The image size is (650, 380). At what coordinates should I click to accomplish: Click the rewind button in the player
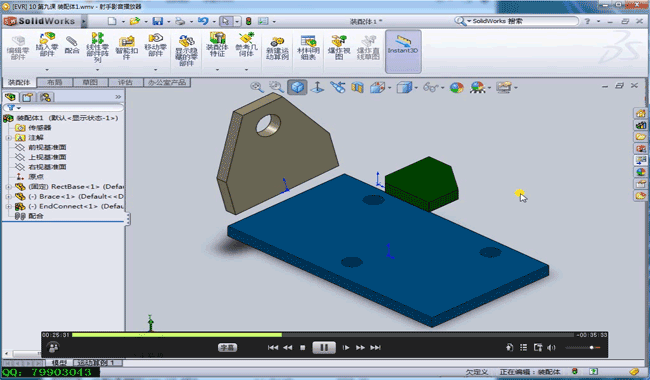click(x=288, y=348)
